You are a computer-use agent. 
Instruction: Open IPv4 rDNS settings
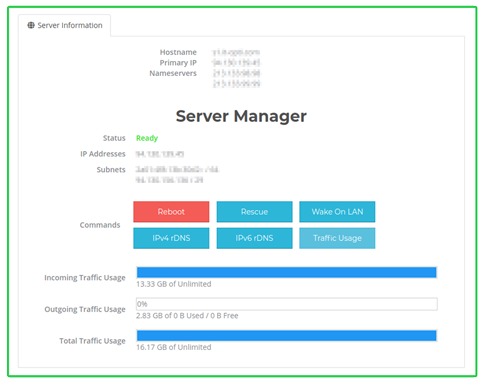171,238
